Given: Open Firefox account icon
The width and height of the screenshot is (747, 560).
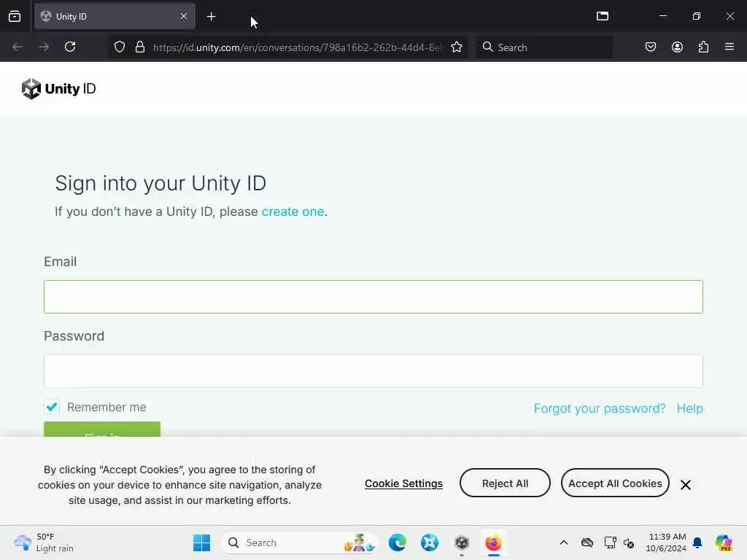Looking at the screenshot, I should tap(677, 47).
